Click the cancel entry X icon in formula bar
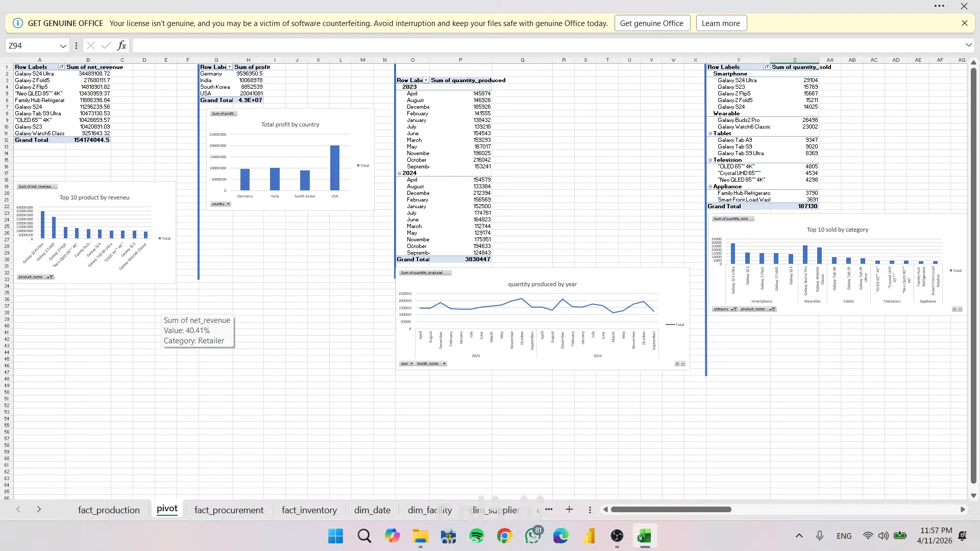This screenshot has height=551, width=980. (91, 45)
